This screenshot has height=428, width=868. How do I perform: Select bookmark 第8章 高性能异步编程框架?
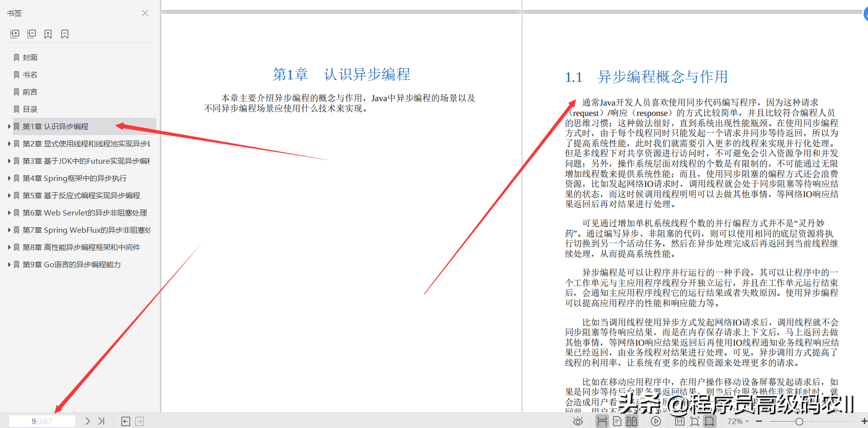[x=81, y=248]
